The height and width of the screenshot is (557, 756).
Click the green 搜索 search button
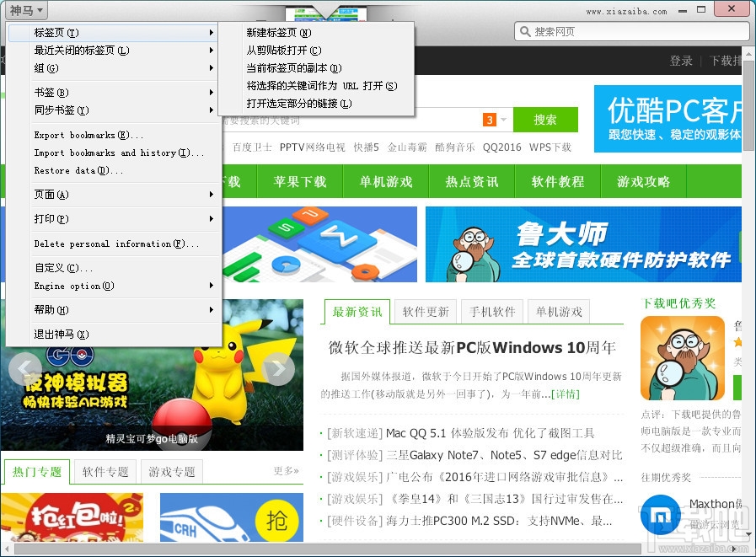[545, 120]
